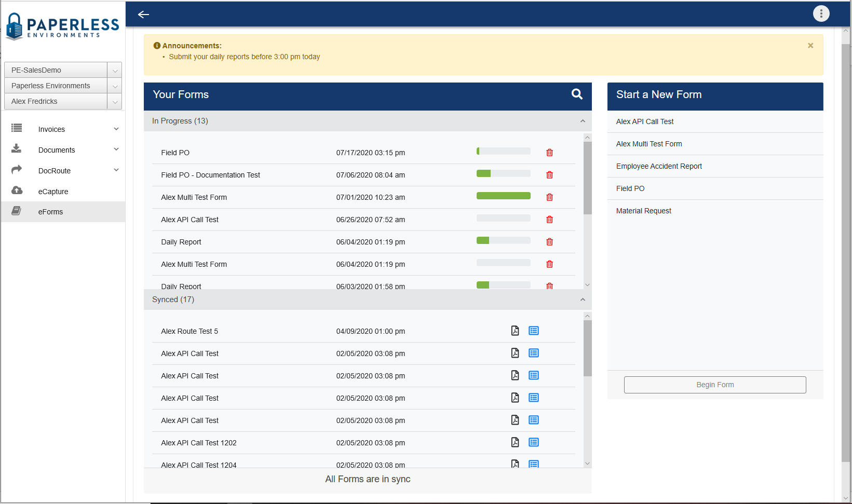This screenshot has height=504, width=852.
Task: Search Your Forms with the magnifier icon
Action: click(x=577, y=94)
